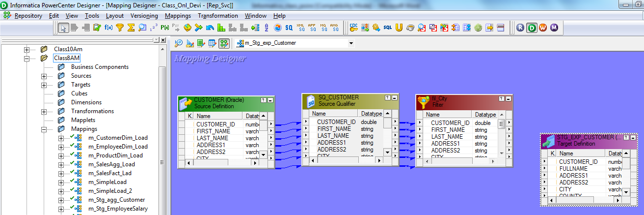Select m_ProductDim_Load mapping
Image resolution: width=644 pixels, height=215 pixels.
115,155
